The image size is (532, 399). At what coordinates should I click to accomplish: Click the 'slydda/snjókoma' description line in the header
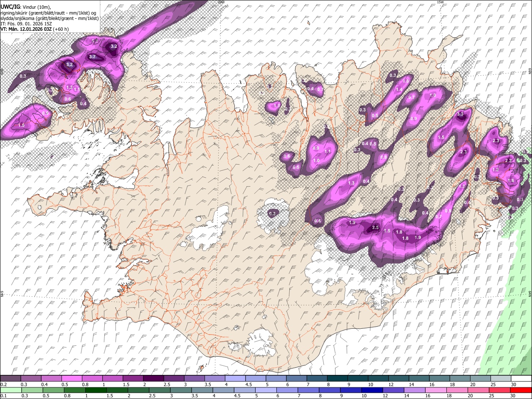[49, 18]
